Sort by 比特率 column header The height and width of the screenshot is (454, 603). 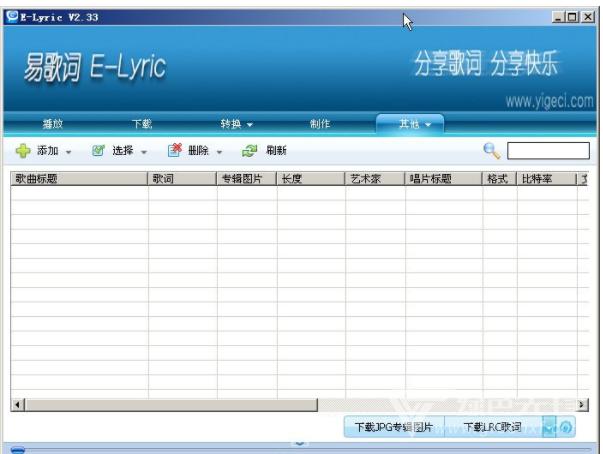point(547,179)
